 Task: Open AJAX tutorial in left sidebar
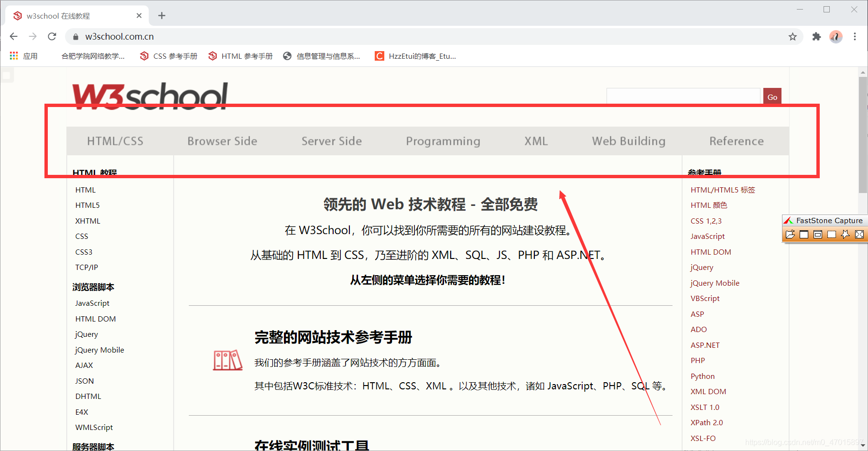click(84, 365)
